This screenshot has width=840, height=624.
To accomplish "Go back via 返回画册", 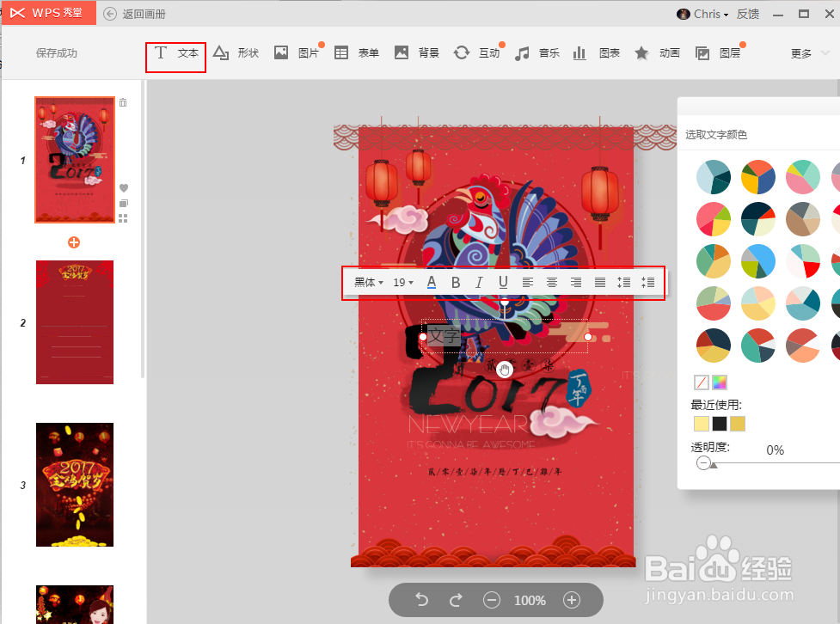I will click(x=134, y=14).
